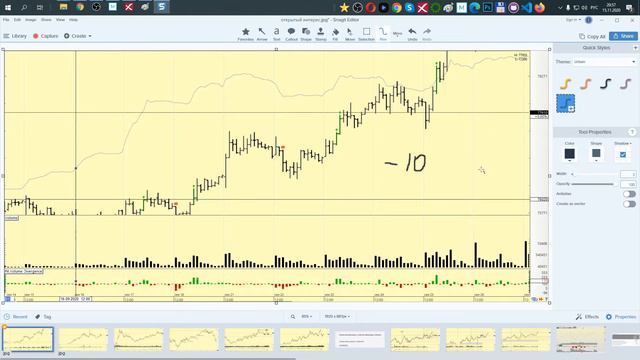Toggle the Create as vector switch
The height and width of the screenshot is (360, 640).
tap(629, 204)
